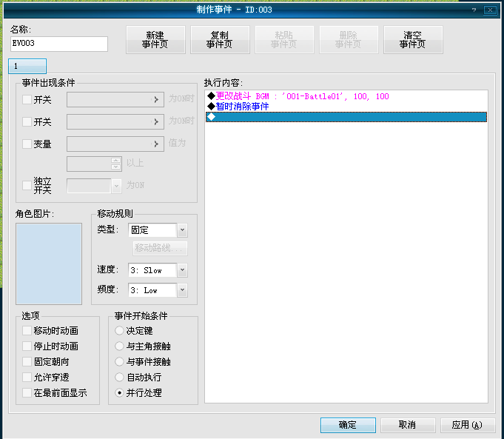
Task: Open the first 开关 selector arrow
Action: [x=156, y=99]
